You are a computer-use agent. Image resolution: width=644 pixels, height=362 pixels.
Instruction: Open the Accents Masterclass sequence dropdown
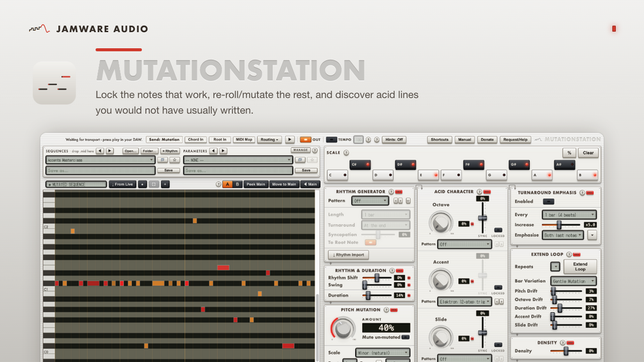point(100,160)
